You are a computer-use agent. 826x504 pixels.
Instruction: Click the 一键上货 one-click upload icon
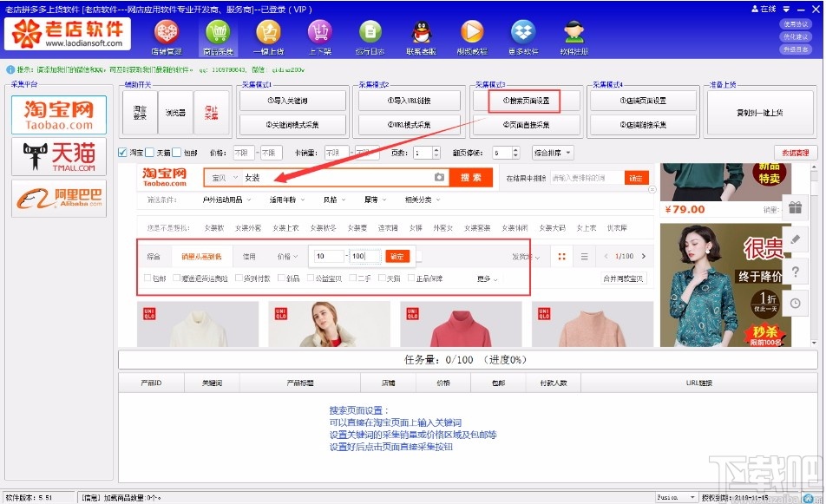pos(267,36)
